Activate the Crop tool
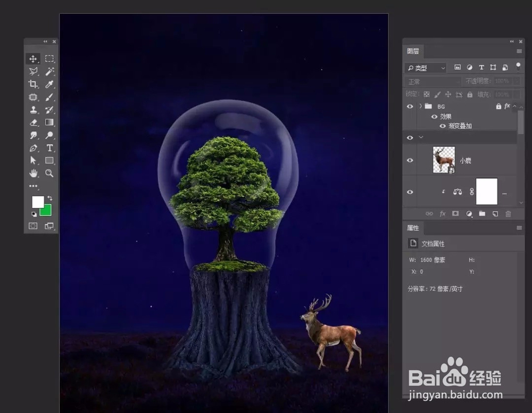Image resolution: width=532 pixels, height=413 pixels. click(x=32, y=84)
